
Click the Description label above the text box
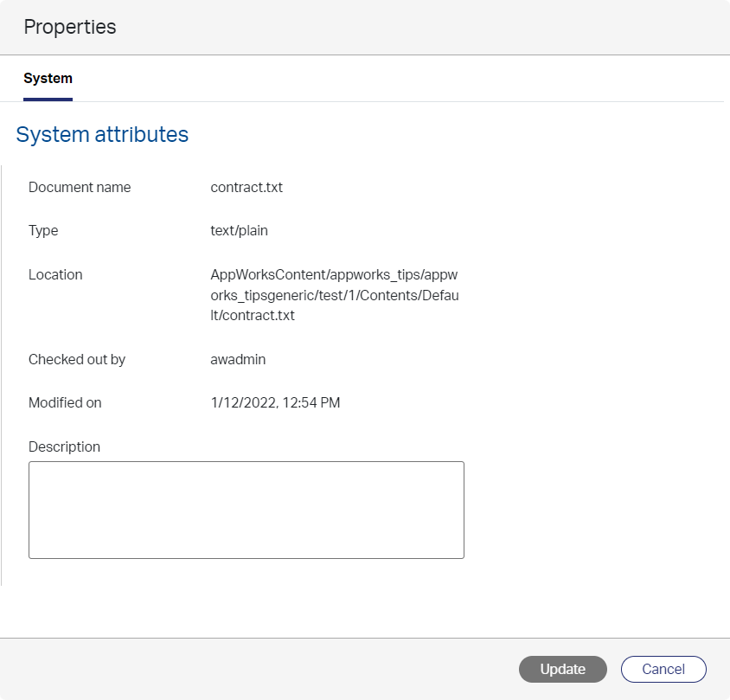click(64, 447)
